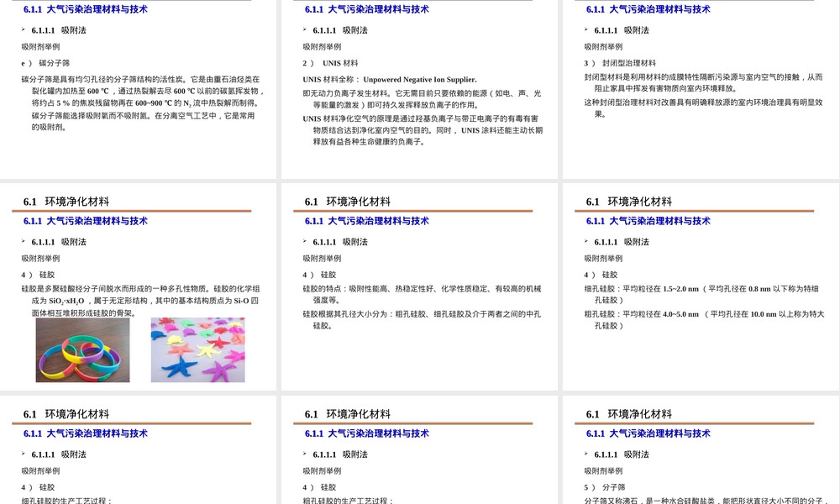Screen dimensions: 840x504
Task: Select the 粗孔硅胶的生产工艺过程 slide
Action: click(x=419, y=450)
